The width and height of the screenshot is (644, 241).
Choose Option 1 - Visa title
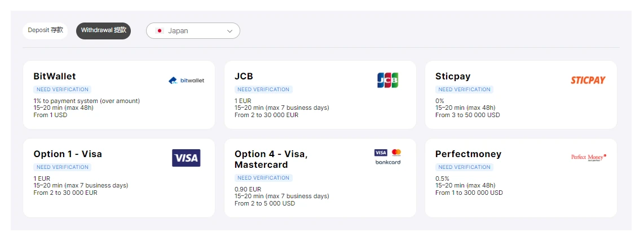pos(68,154)
